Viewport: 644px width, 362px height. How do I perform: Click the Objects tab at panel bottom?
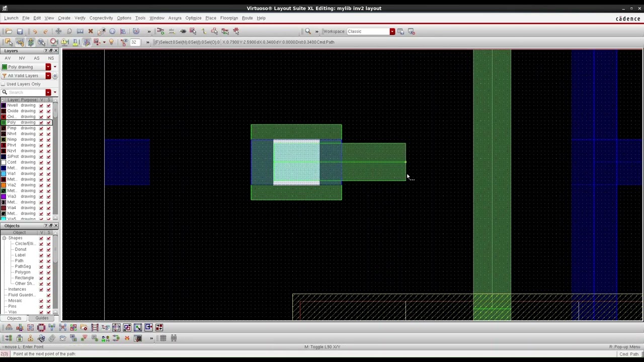click(14, 318)
